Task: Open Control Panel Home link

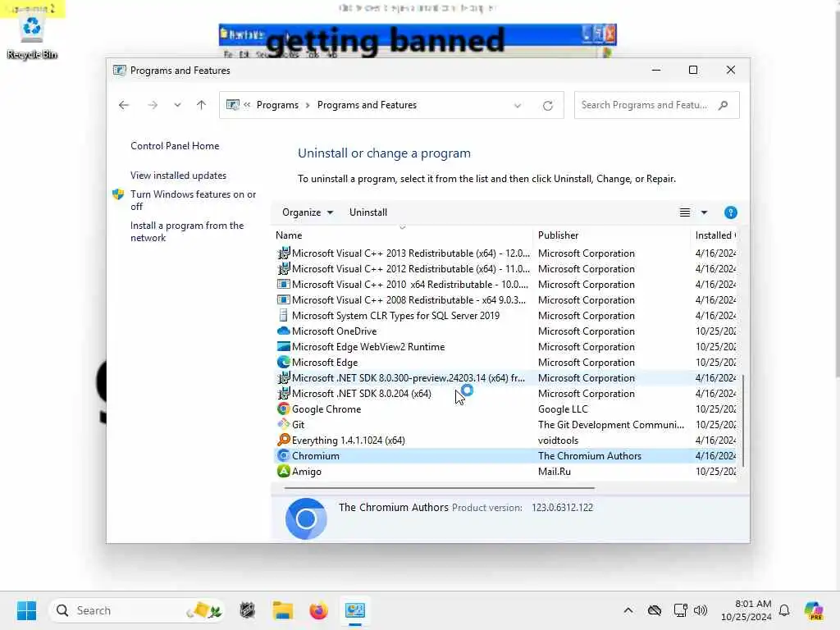Action: (x=175, y=146)
